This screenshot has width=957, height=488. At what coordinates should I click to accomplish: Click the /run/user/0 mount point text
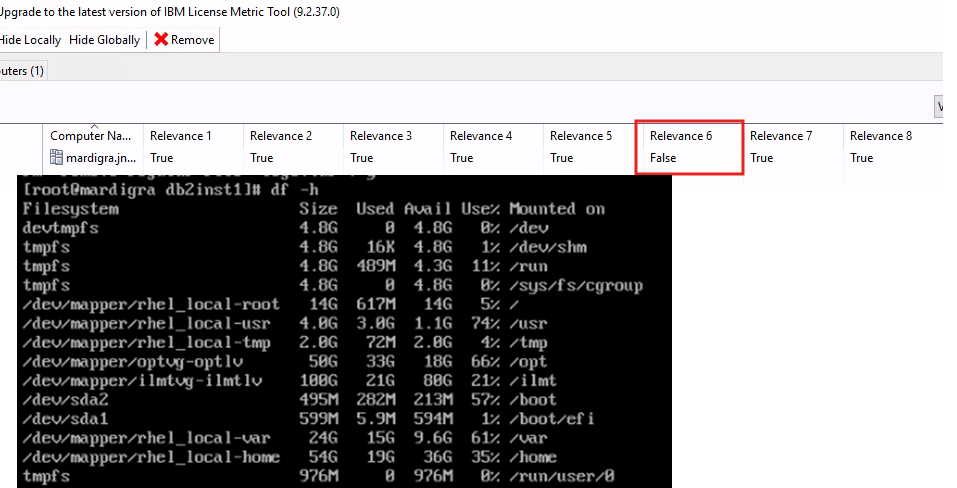[562, 476]
